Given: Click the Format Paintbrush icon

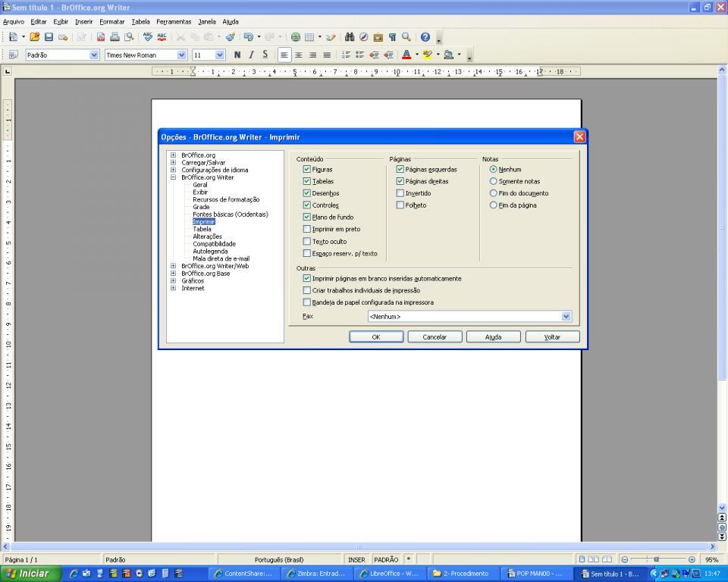Looking at the screenshot, I should [231, 37].
